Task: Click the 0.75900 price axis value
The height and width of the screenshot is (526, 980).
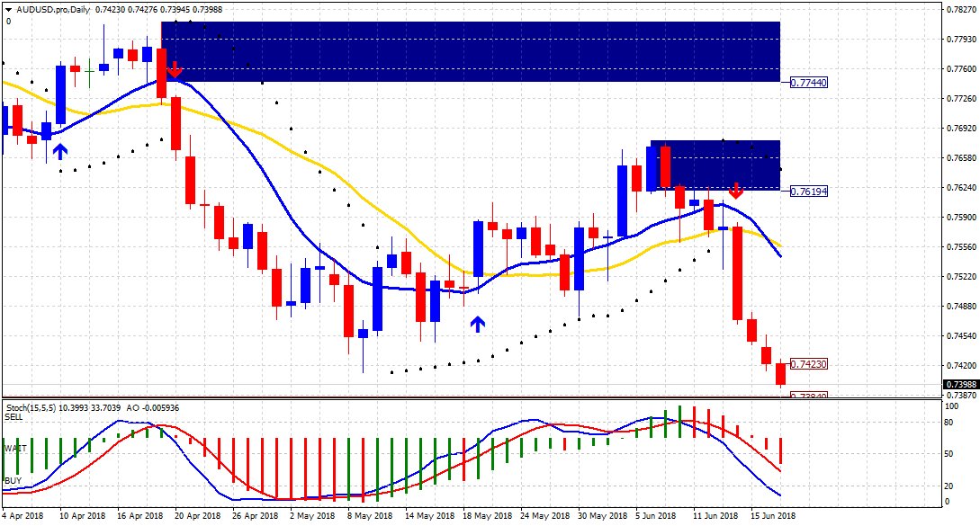Action: point(961,217)
